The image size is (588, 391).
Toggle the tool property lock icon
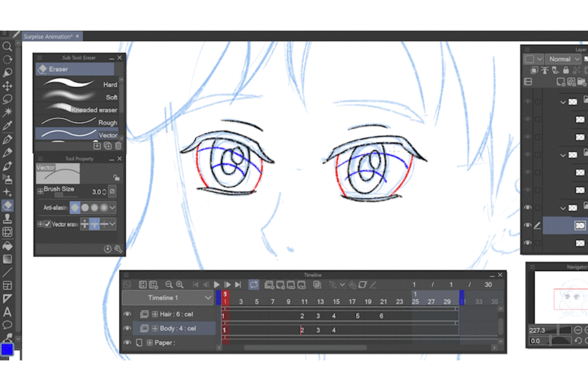tap(116, 177)
